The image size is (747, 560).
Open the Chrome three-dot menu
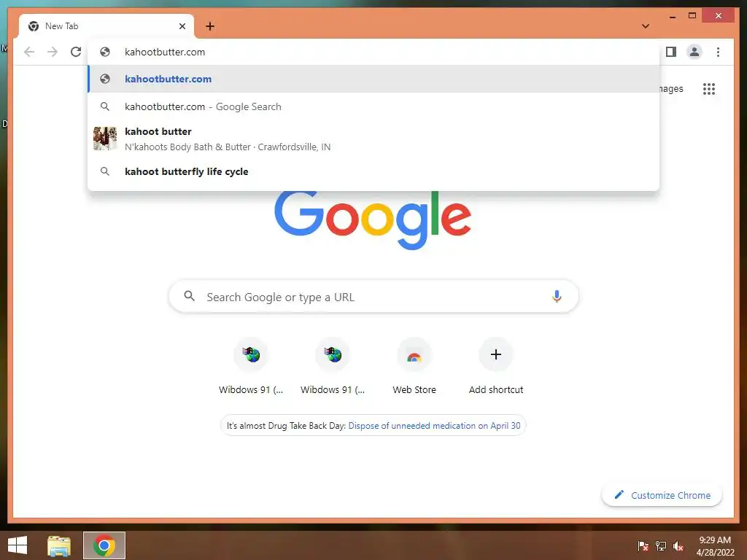[x=718, y=52]
